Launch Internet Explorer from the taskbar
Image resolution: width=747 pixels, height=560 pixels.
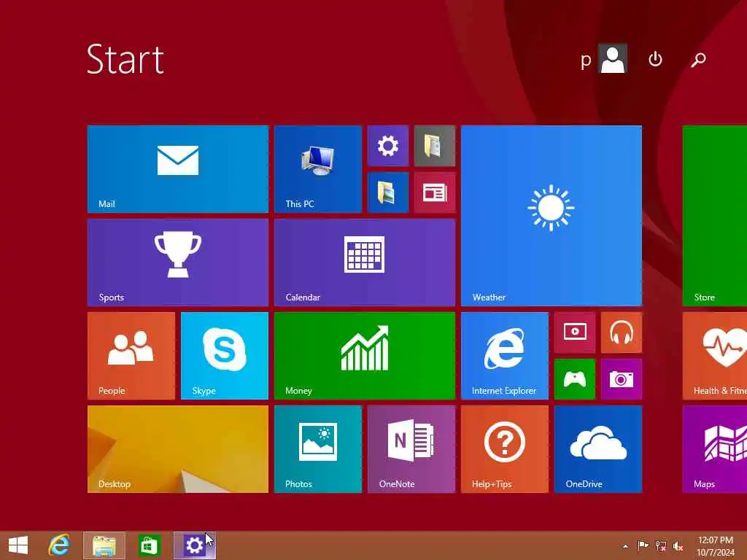tap(59, 545)
